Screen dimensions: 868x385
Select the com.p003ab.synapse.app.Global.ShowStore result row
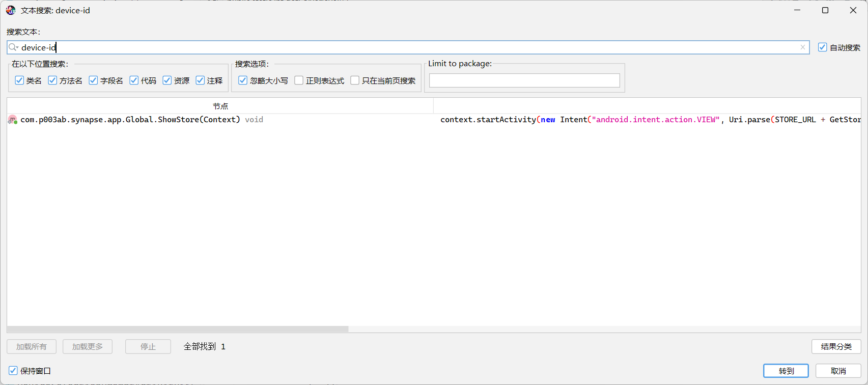coord(434,120)
